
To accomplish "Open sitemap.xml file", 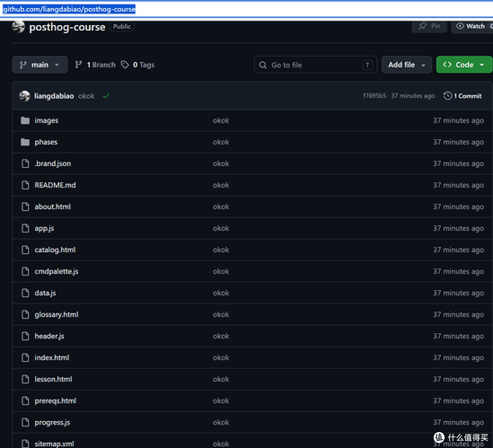I will [x=54, y=443].
